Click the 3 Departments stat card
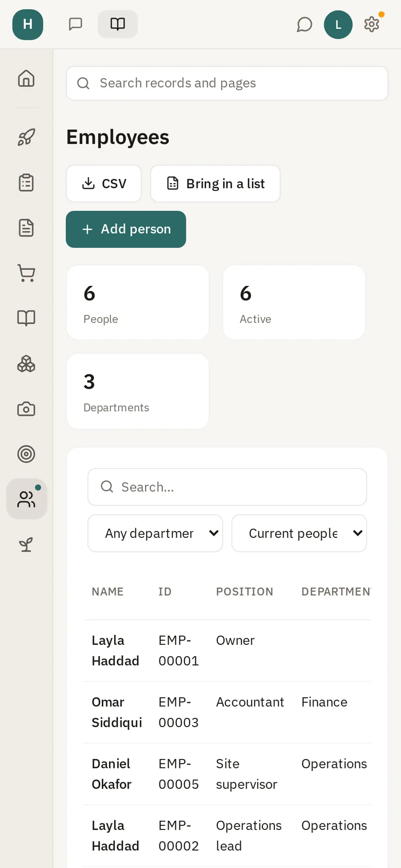Viewport: 401px width, 868px height. coord(138,391)
